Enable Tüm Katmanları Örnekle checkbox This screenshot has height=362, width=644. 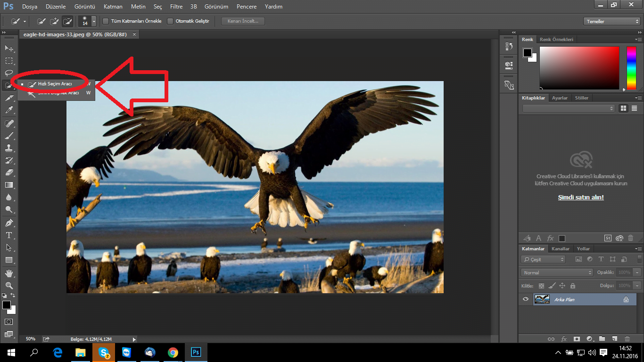pos(106,21)
